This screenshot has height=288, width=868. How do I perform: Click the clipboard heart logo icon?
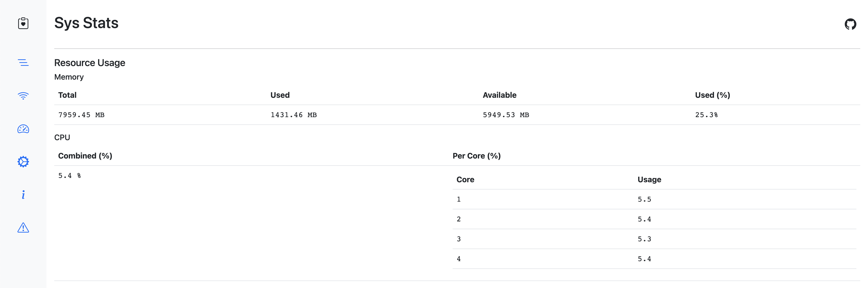click(23, 23)
